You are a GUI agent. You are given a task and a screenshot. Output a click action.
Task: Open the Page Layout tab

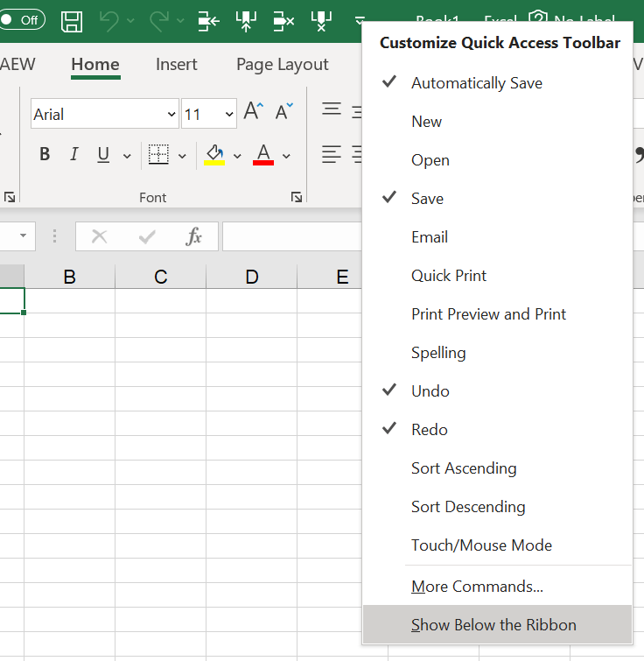(x=282, y=65)
